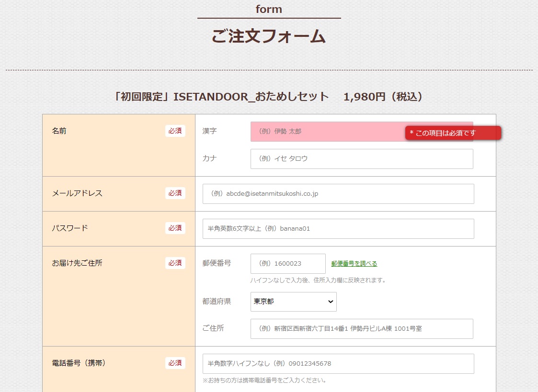
Task: Click the お届け先ご住所 row label
Action: (x=77, y=263)
